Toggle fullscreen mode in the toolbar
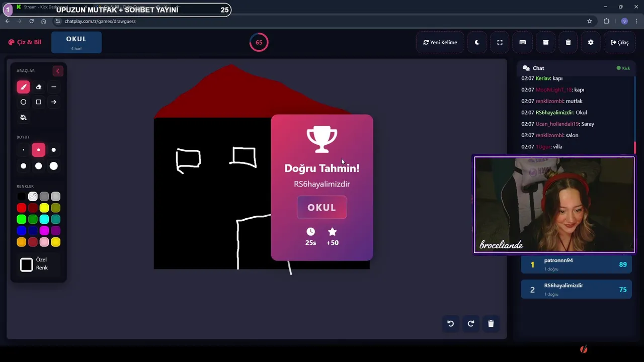Viewport: 644px width, 362px height. (500, 42)
